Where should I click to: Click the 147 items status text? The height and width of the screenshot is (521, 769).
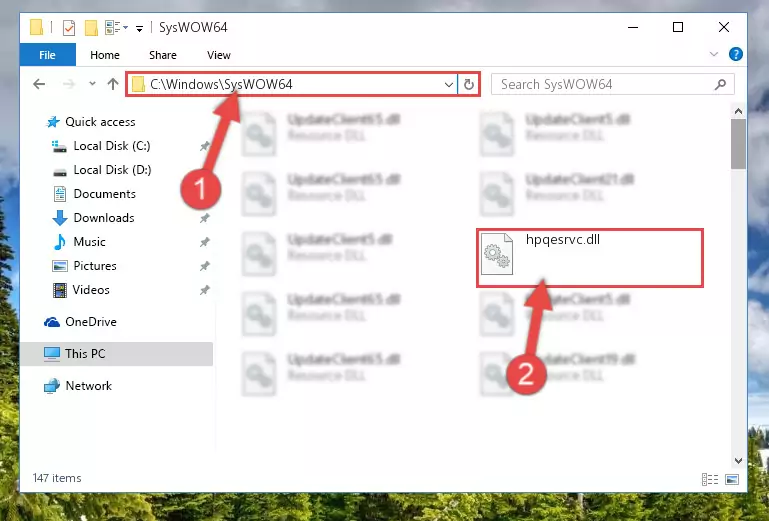[57, 478]
